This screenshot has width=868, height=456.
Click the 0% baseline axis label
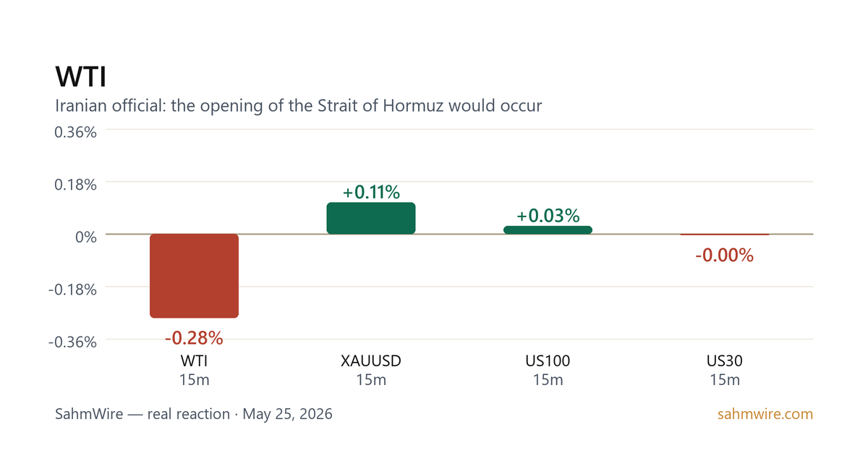click(x=87, y=236)
